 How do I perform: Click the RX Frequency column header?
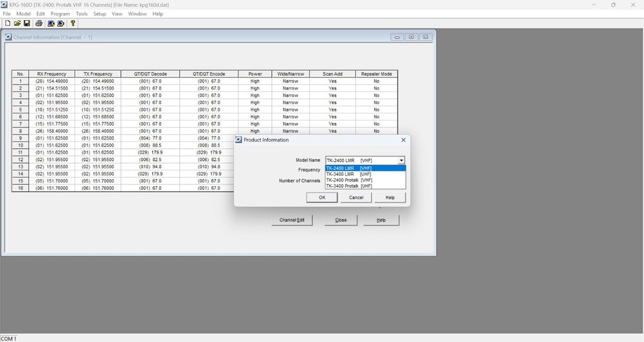point(52,74)
